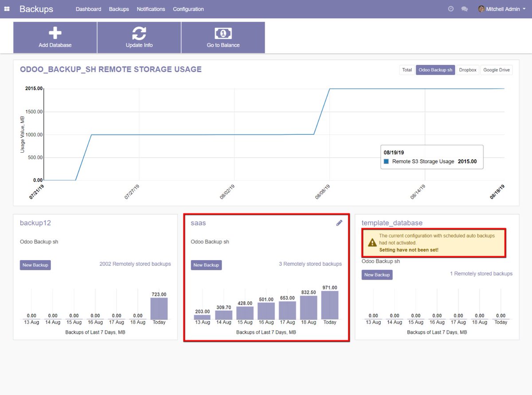
Task: Enable the Google Drive storage view
Action: [x=496, y=70]
